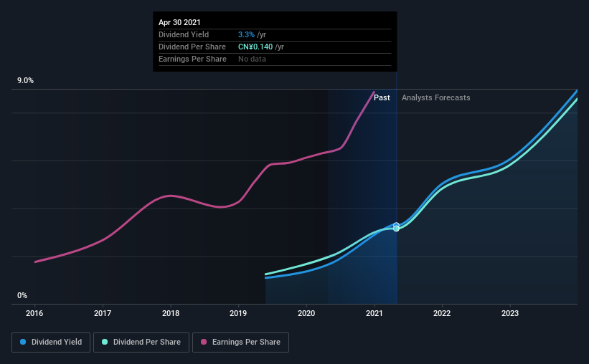589x364 pixels.
Task: Click the 2023 x-axis label
Action: tap(510, 313)
